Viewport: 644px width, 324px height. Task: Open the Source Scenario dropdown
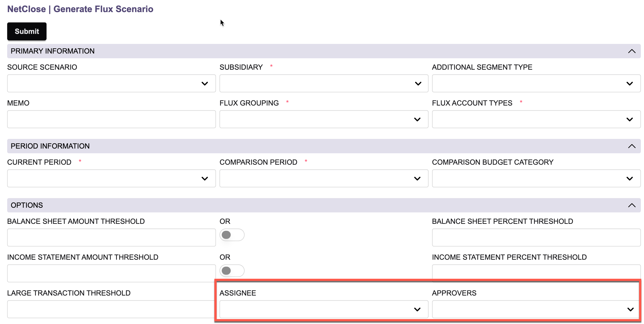click(x=111, y=83)
